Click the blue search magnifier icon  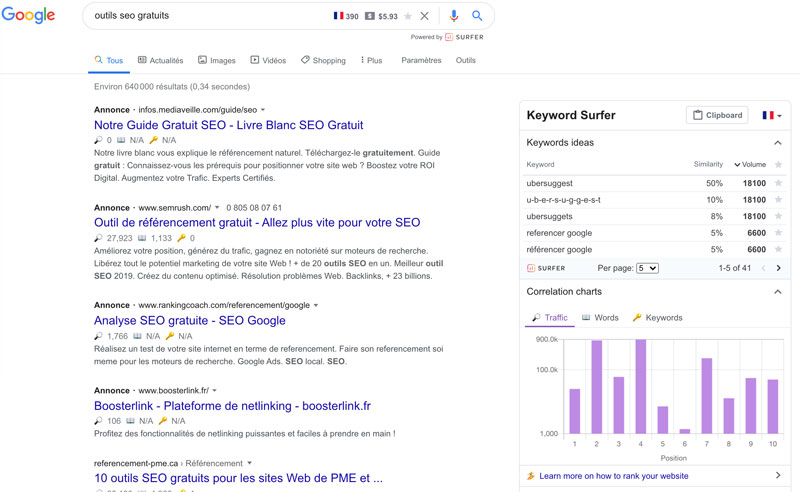point(477,16)
